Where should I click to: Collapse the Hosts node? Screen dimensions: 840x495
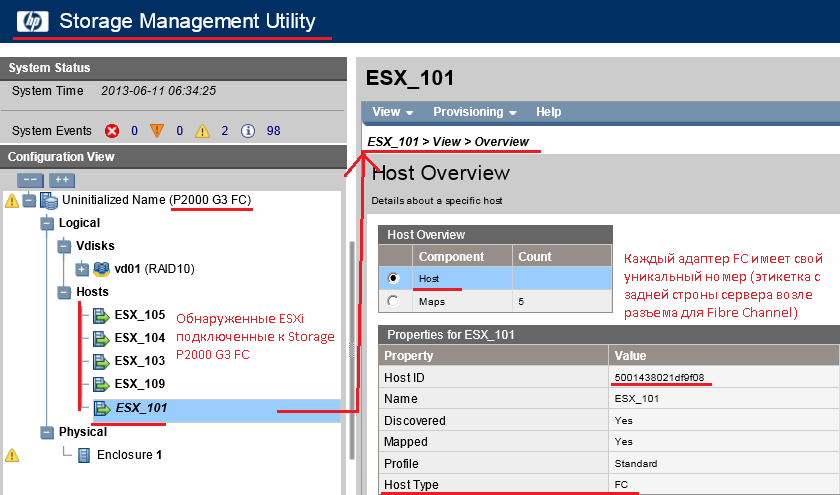64,292
